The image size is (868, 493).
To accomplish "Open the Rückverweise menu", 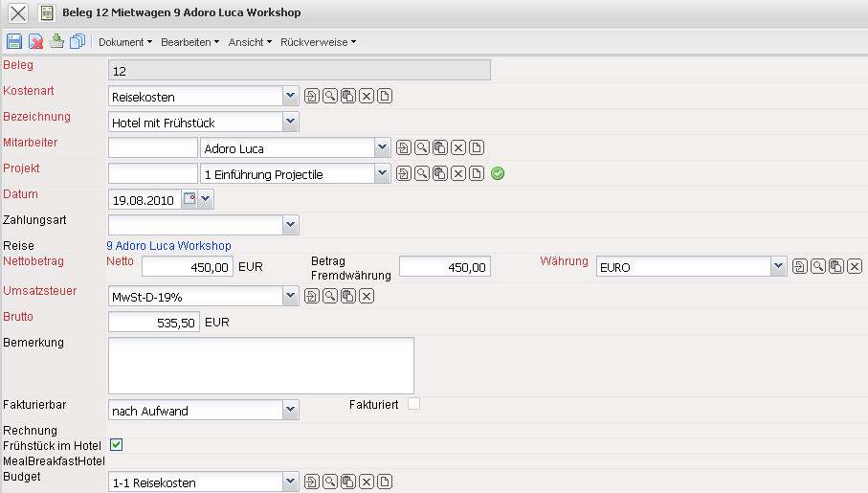I will tap(318, 42).
